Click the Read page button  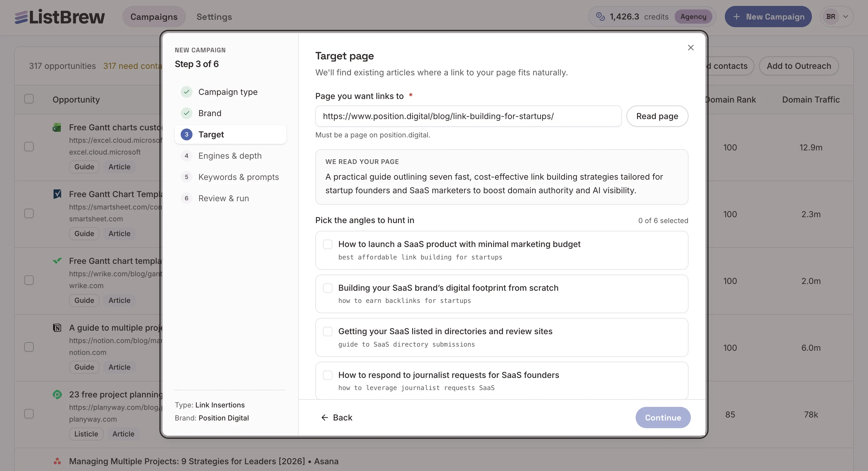pos(657,116)
